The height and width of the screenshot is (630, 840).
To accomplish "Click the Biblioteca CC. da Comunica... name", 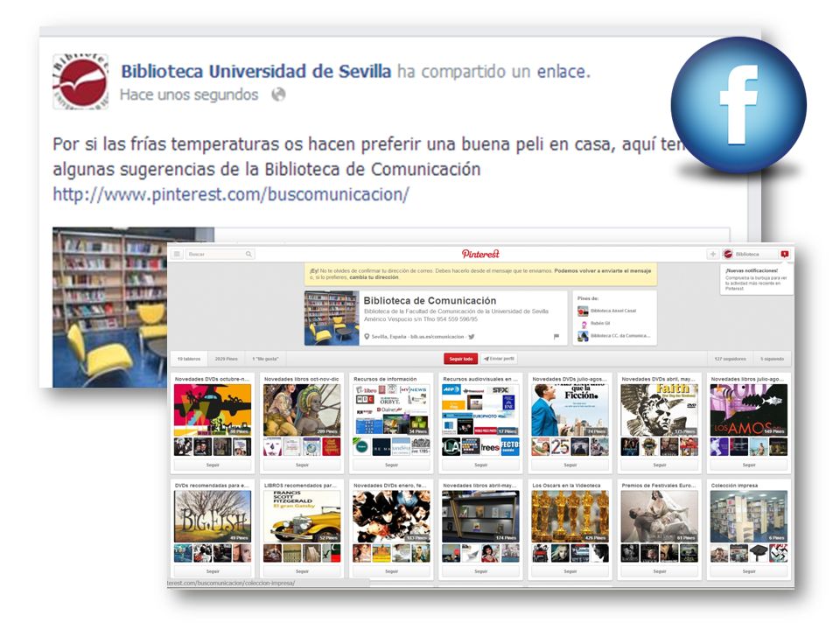I will click(x=620, y=336).
